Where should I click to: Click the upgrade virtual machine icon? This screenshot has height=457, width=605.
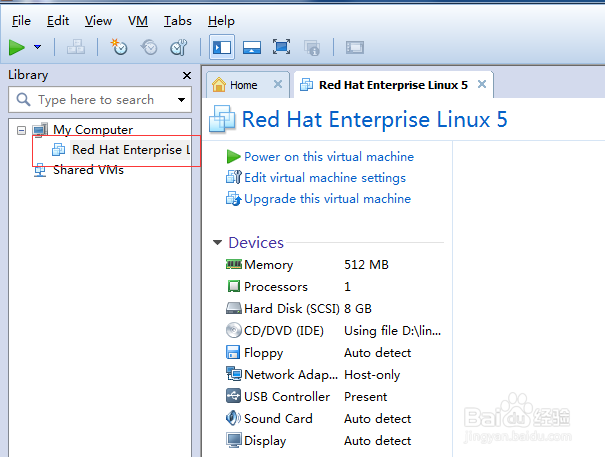tap(234, 199)
